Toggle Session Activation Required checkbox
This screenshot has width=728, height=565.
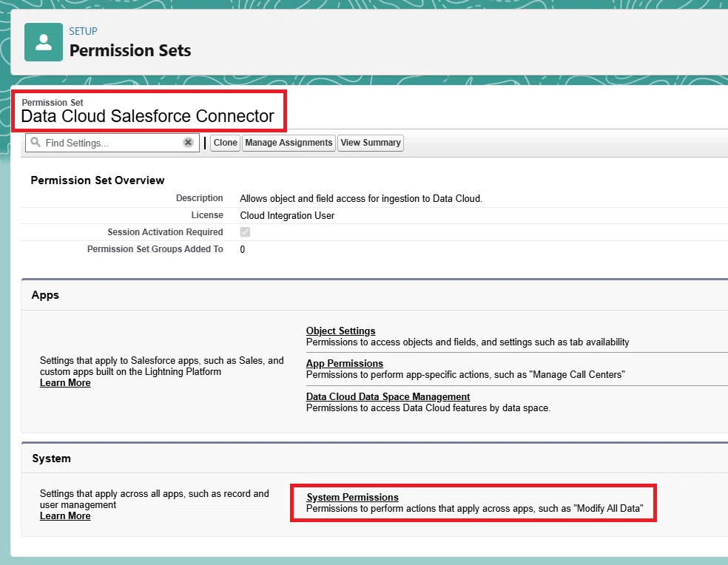(x=245, y=232)
